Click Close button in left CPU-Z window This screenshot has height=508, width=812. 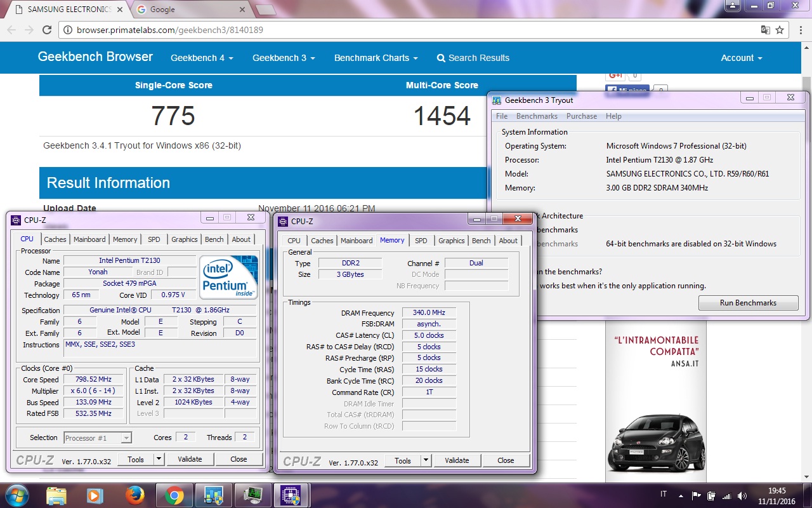(x=239, y=459)
